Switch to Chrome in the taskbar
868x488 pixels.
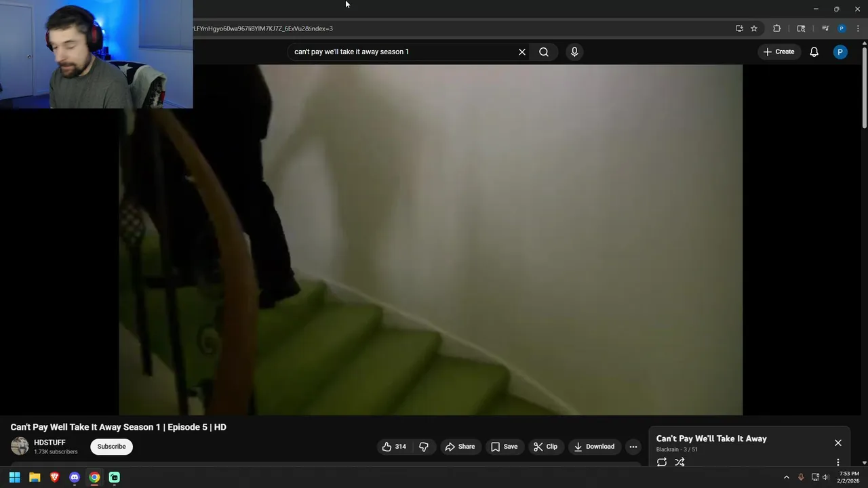pyautogui.click(x=94, y=477)
